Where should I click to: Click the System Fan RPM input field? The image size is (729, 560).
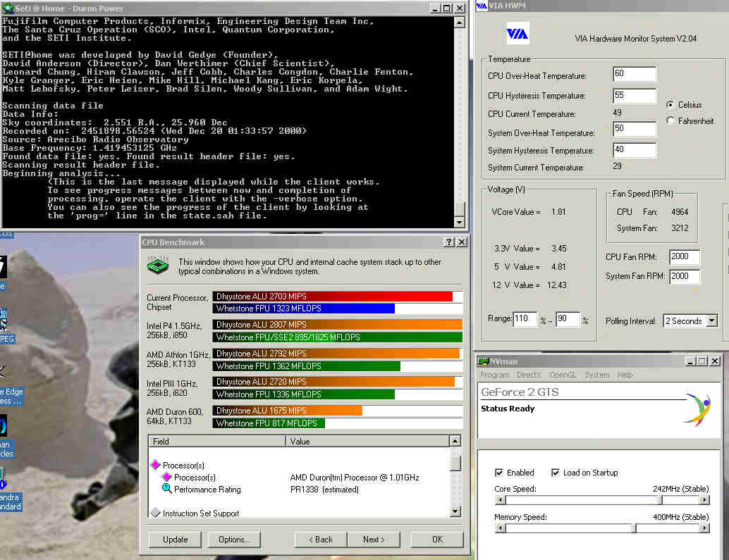point(685,276)
